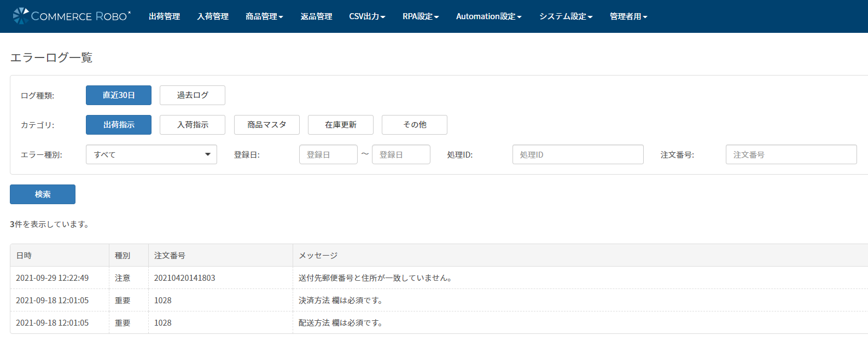
Task: Click the 注文番号 input field
Action: pos(791,154)
